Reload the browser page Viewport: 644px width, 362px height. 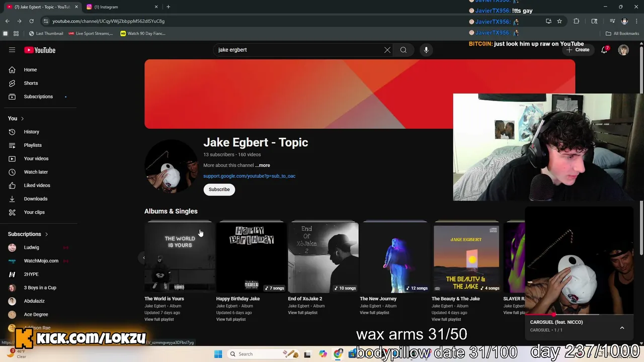click(31, 21)
